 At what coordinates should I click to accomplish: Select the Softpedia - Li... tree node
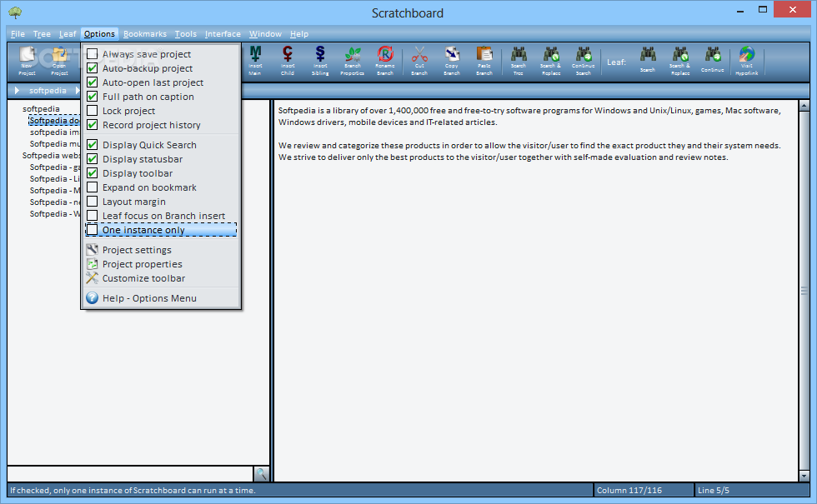pos(55,178)
